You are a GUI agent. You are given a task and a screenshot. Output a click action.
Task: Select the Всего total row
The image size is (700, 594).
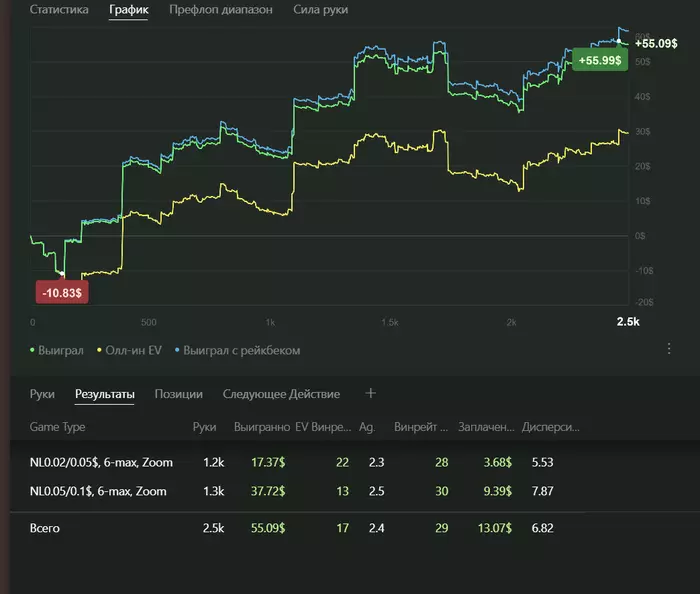[x=355, y=528]
